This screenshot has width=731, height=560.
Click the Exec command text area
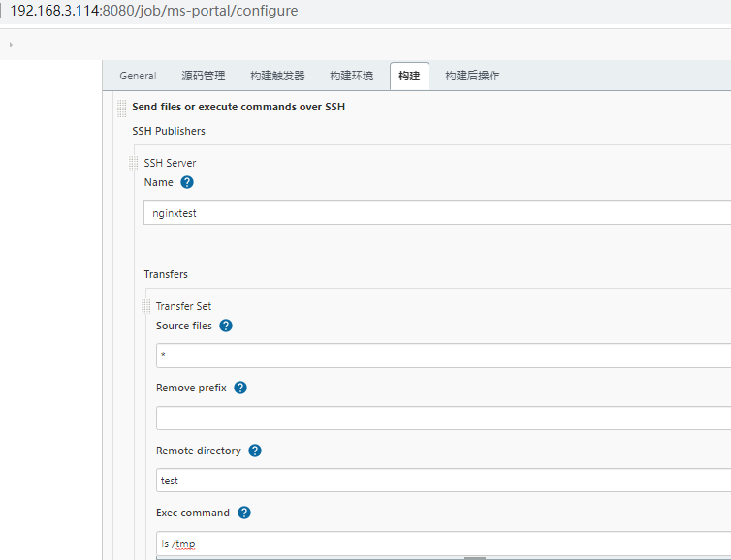(443, 544)
